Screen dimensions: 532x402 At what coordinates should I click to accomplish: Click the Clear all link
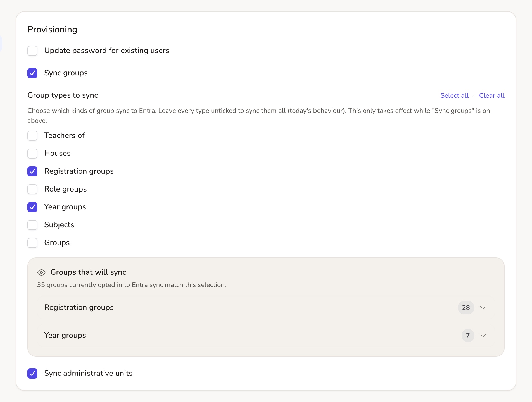click(492, 95)
